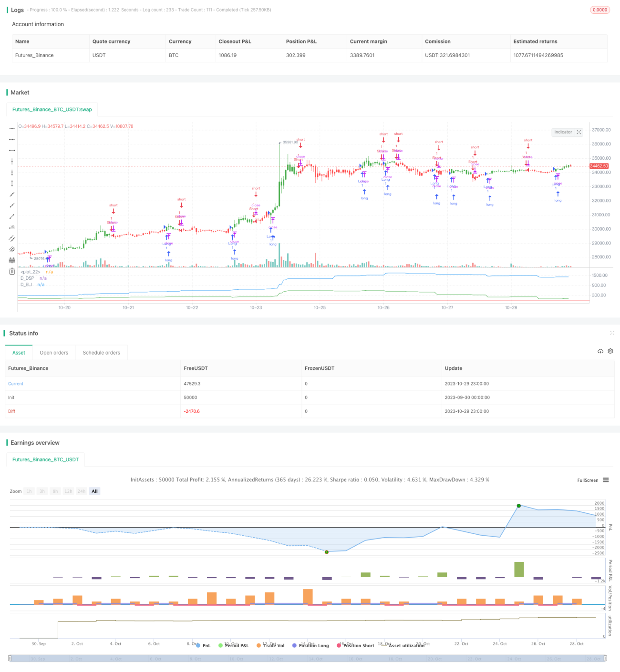The height and width of the screenshot is (672, 620).
Task: Select the vertical segment drawing tool
Action: click(12, 183)
